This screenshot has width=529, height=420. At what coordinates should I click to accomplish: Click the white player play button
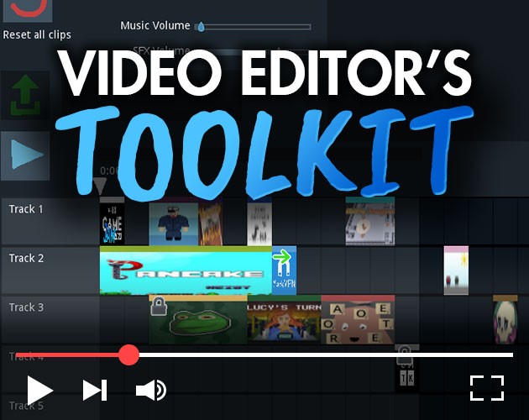(x=39, y=391)
